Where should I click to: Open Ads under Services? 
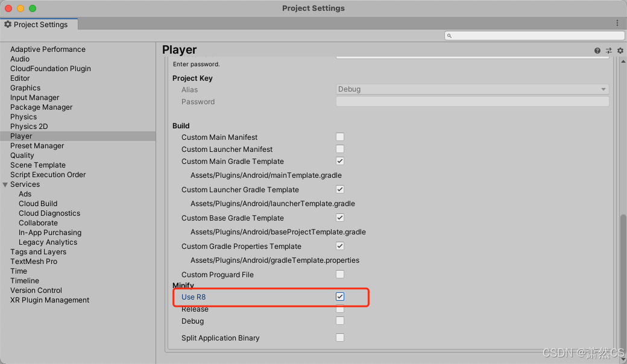point(25,194)
